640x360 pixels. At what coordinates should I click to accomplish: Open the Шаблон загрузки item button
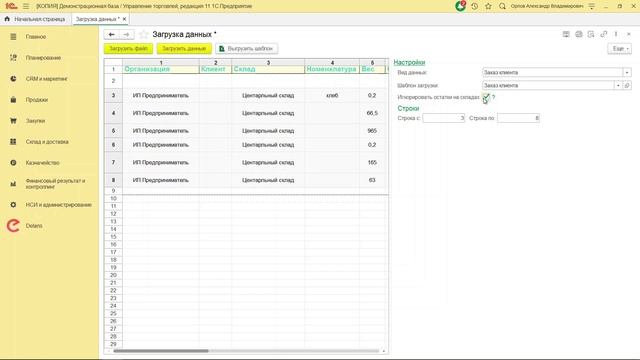627,85
